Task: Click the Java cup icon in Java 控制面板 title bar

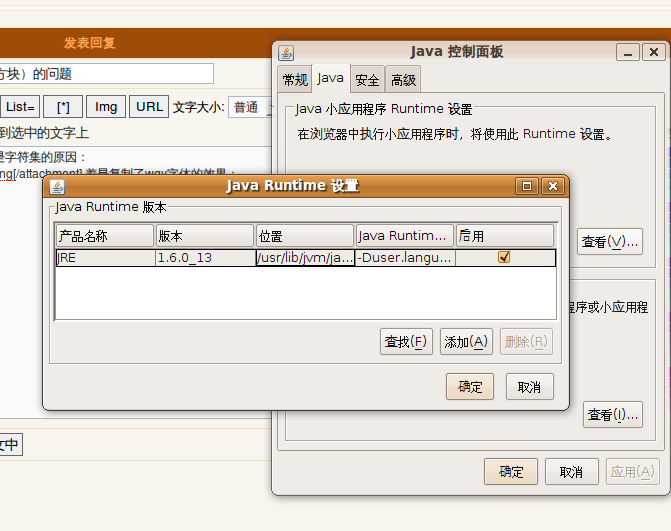Action: (x=286, y=53)
